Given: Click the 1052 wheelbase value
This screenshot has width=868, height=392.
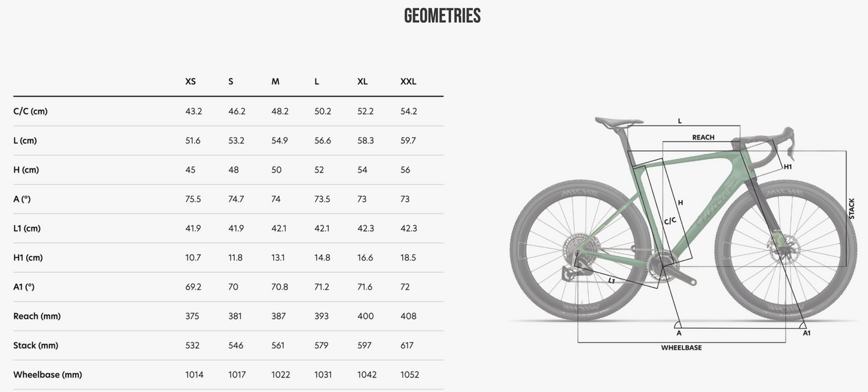Looking at the screenshot, I should coord(410,375).
